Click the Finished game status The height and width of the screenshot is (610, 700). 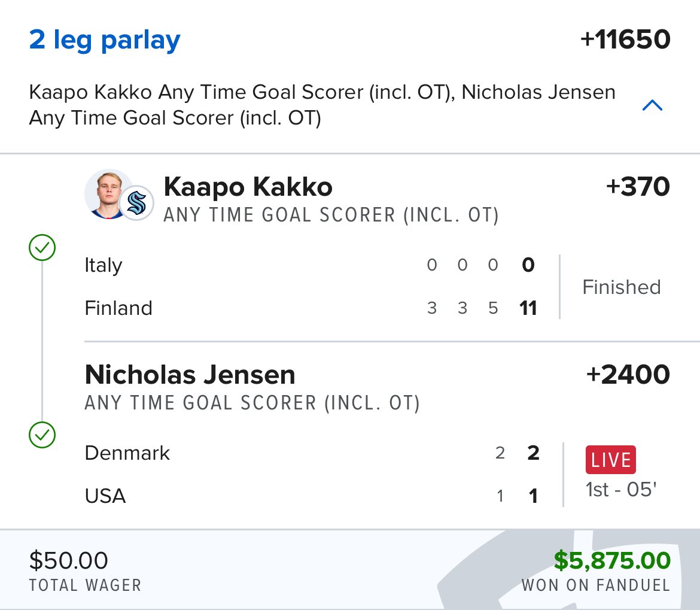tap(622, 287)
